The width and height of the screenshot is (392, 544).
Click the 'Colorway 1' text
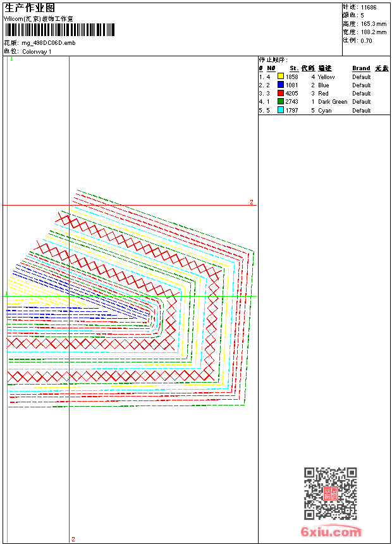[37, 52]
